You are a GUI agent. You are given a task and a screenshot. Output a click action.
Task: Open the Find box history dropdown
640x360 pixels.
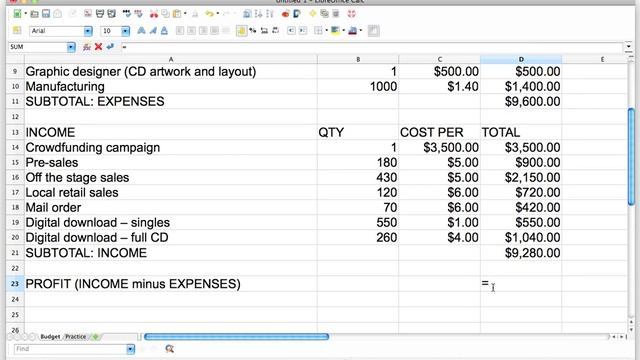click(130, 349)
